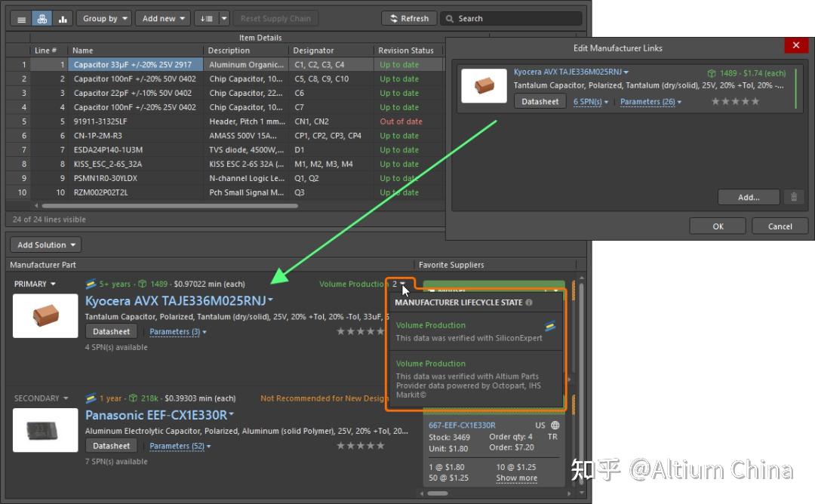
Task: Sort table by Line # column header
Action: (46, 51)
